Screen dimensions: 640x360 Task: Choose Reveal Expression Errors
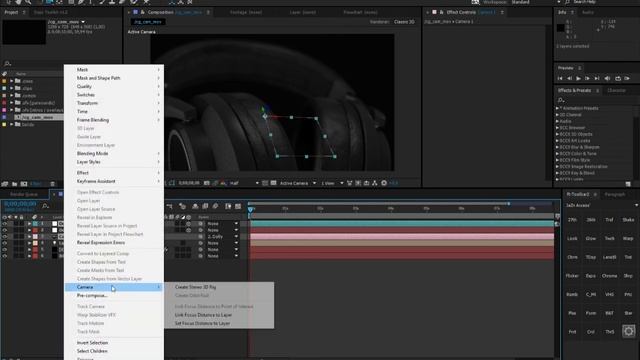(x=101, y=242)
